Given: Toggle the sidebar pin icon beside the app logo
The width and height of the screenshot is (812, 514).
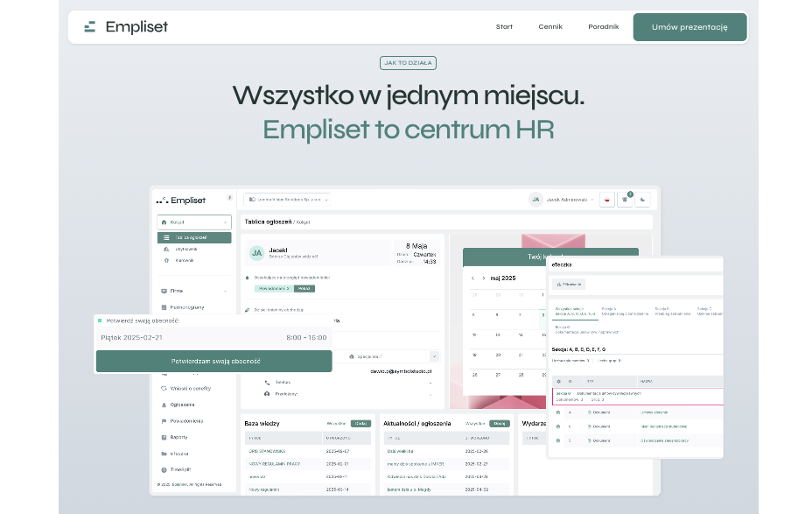Looking at the screenshot, I should 229,198.
